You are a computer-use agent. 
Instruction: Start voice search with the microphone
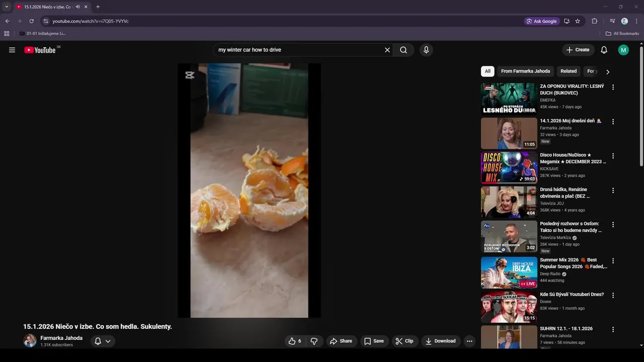point(426,50)
